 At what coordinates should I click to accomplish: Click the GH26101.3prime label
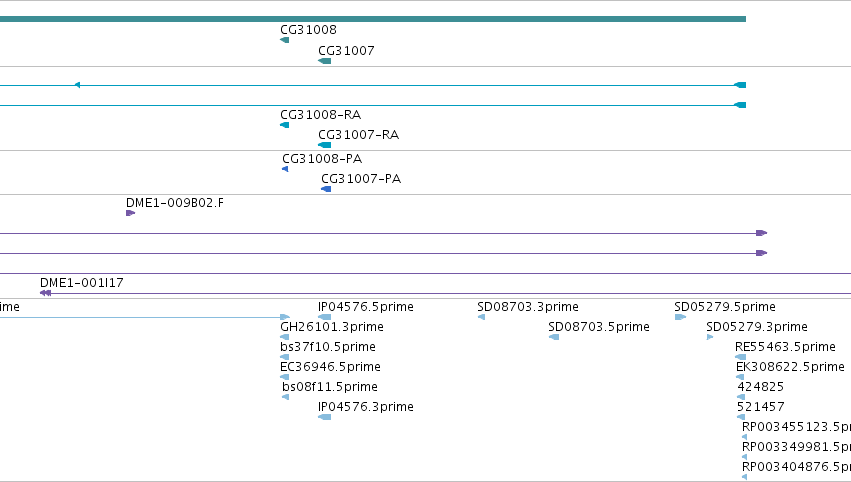[332, 327]
